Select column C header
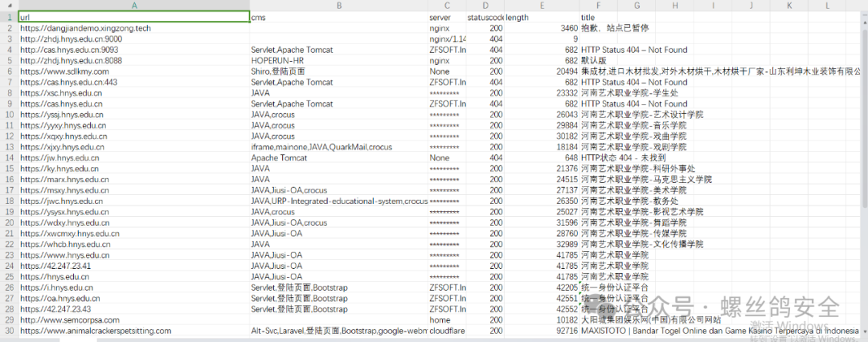 point(447,6)
